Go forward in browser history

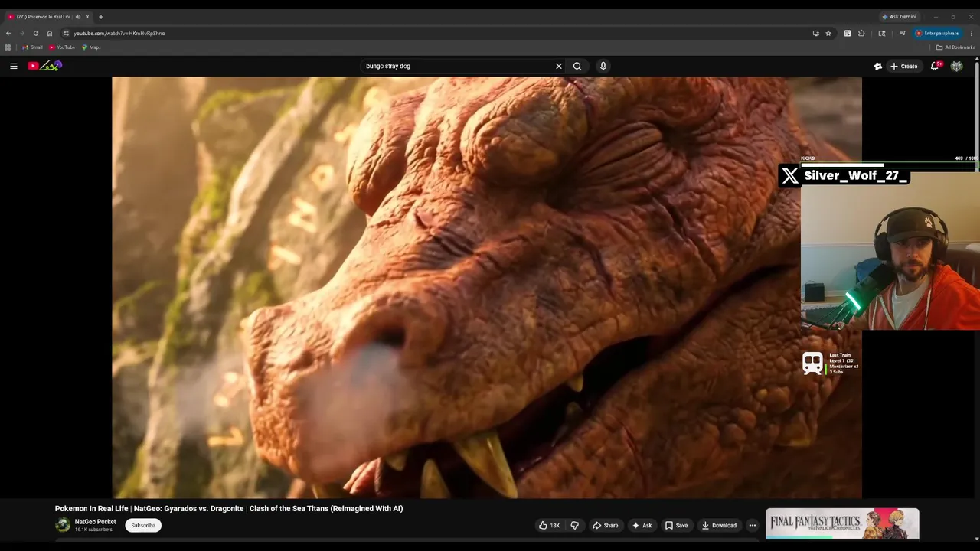(x=22, y=33)
